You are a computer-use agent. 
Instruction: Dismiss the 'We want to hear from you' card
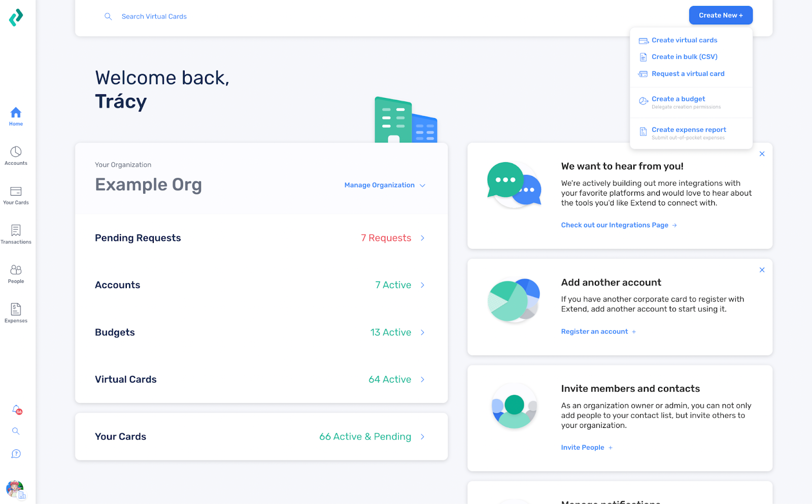tap(762, 154)
